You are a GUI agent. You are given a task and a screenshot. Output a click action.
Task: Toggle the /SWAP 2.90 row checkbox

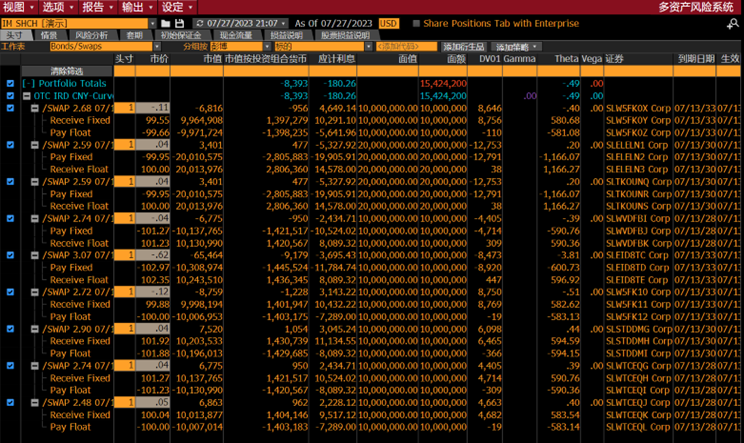10,328
